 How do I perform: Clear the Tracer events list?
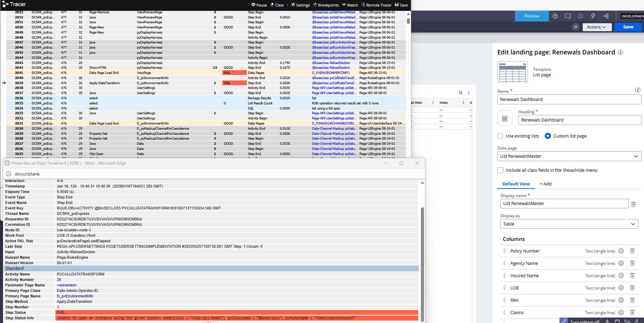tap(272, 5)
